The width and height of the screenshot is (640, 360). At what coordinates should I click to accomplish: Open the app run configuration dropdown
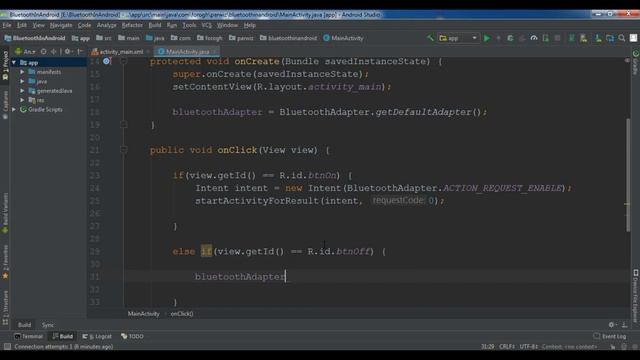(458, 38)
